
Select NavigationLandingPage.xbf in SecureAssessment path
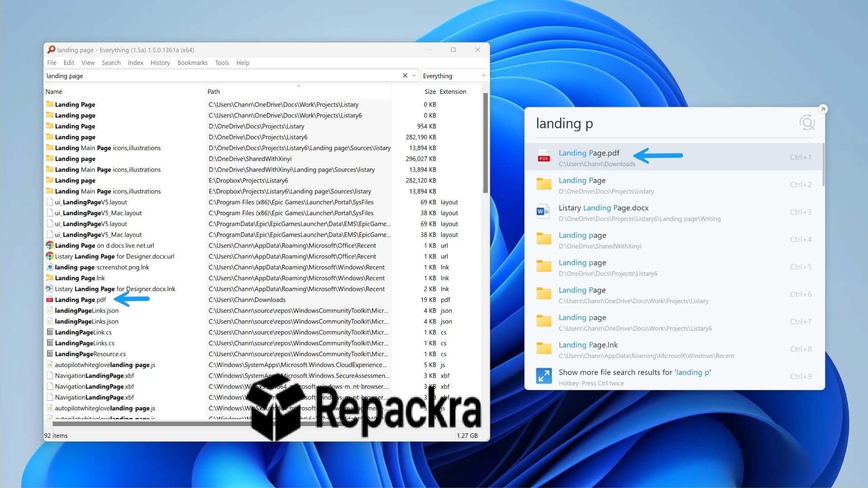pyautogui.click(x=94, y=375)
